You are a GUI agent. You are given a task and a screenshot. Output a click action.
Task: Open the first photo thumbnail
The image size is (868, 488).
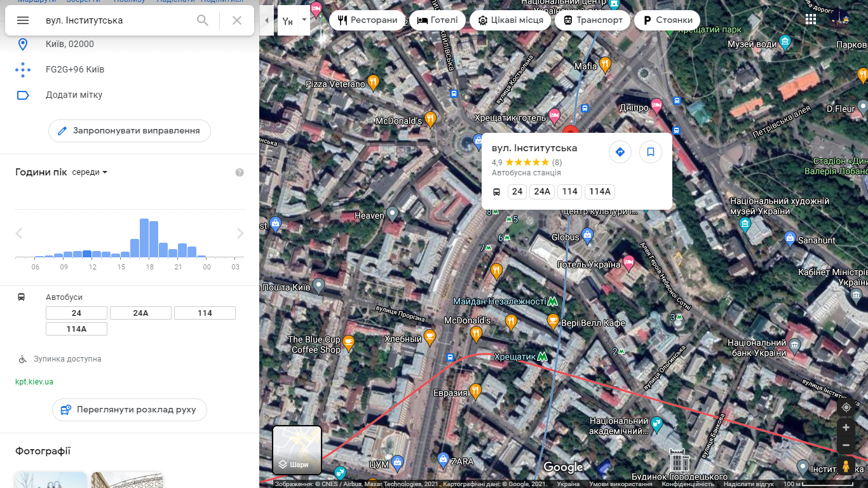click(x=51, y=480)
